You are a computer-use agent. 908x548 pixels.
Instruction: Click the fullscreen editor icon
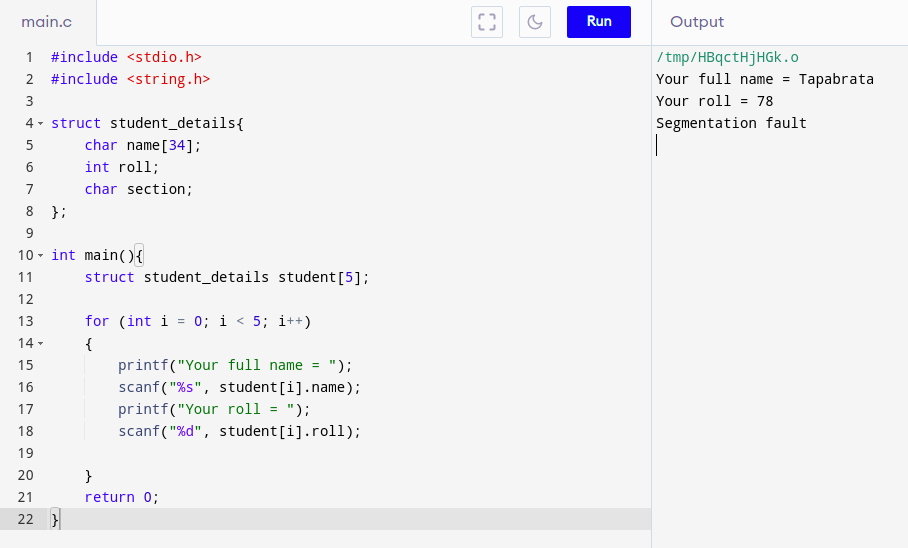486,22
